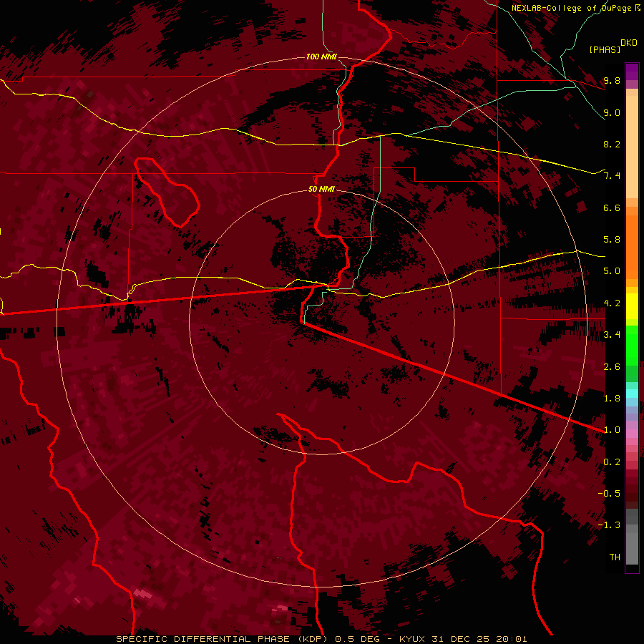Click the 6.6 colorbar value
Image resolution: width=644 pixels, height=644 pixels.
(x=612, y=208)
